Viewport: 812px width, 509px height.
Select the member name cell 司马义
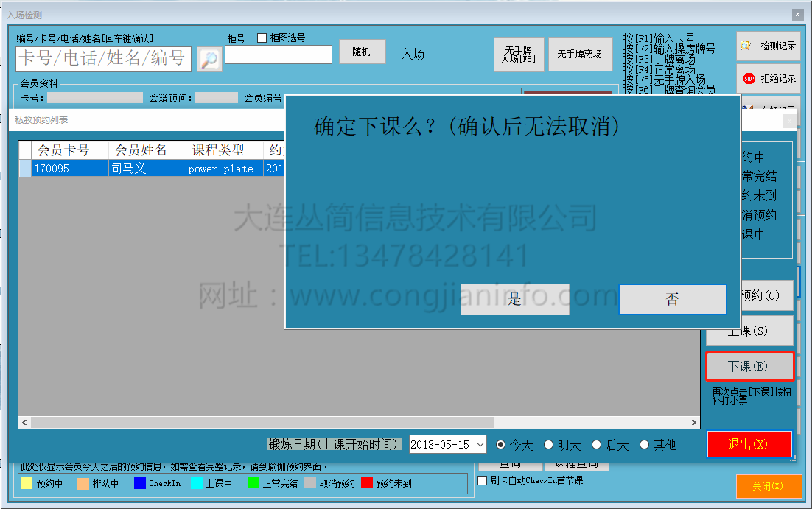coord(147,168)
